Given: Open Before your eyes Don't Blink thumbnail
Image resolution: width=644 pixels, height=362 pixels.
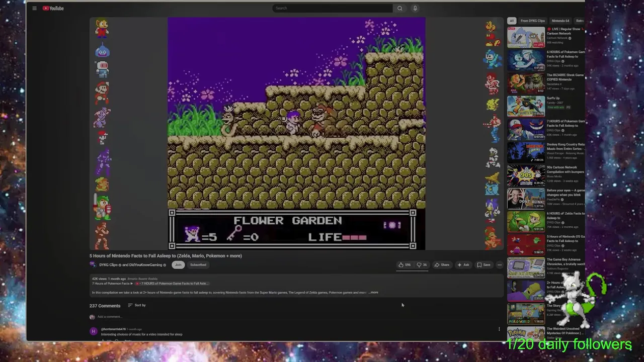Looking at the screenshot, I should click(x=526, y=199).
